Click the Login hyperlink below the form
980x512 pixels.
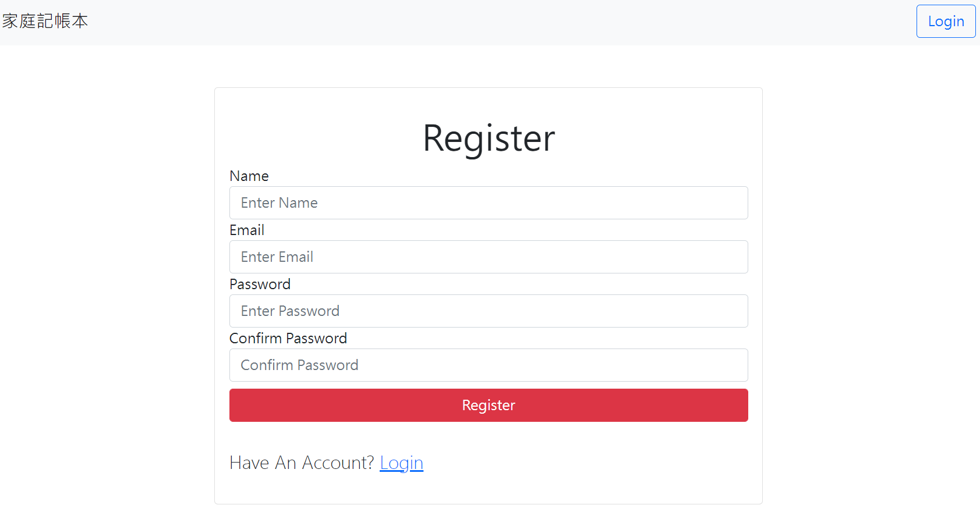tap(401, 463)
